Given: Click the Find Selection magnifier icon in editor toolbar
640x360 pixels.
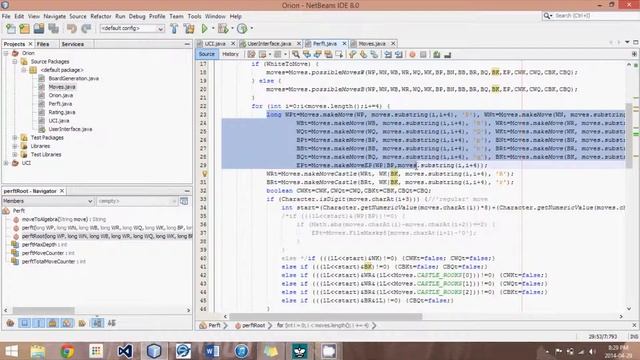Looking at the screenshot, I should [296, 54].
